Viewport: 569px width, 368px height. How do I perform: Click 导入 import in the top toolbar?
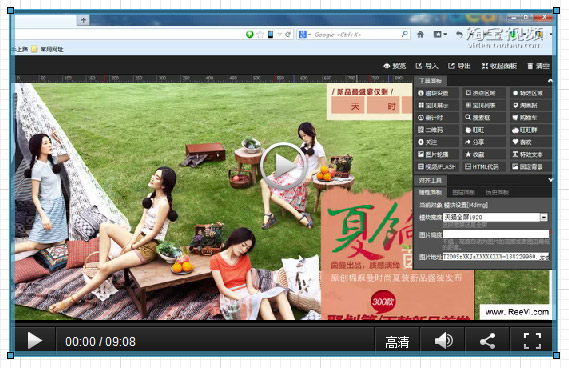427,66
